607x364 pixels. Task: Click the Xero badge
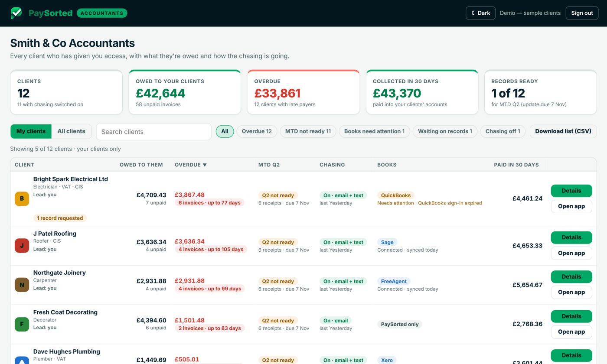(387, 360)
